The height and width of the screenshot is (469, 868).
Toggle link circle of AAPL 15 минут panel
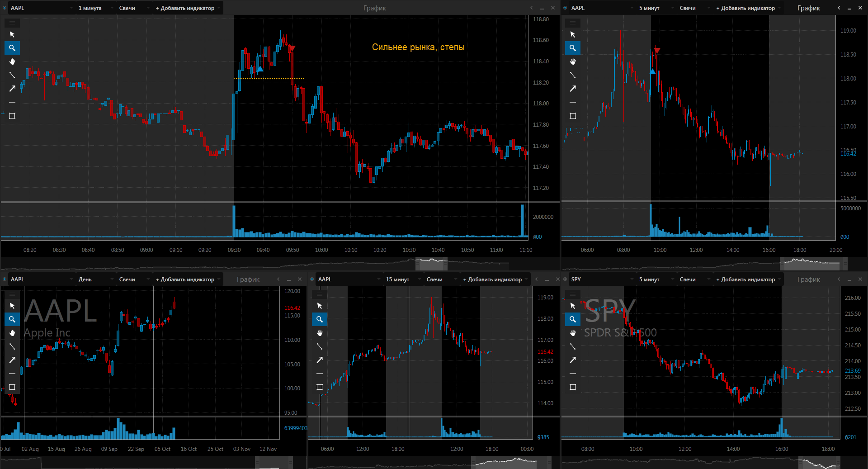coord(312,279)
